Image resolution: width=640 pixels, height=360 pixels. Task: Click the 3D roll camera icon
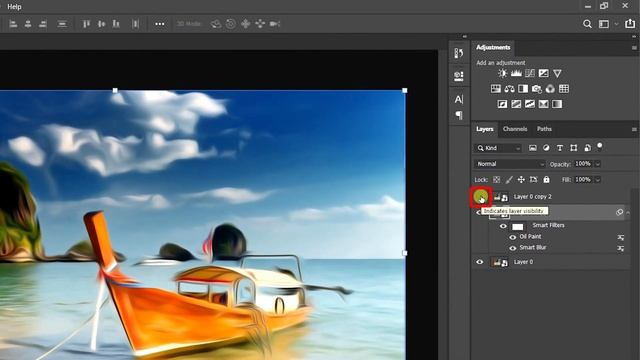tap(231, 24)
